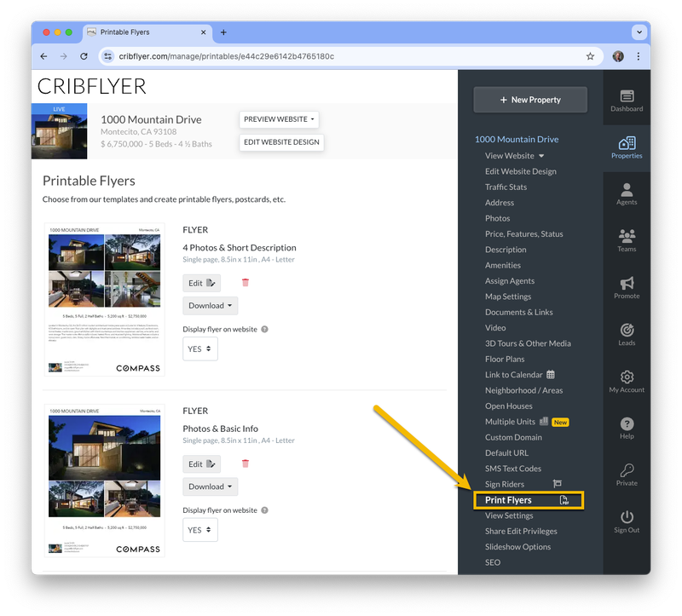Click the sign icon beside Sign Riders
The image size is (682, 616).
click(558, 483)
